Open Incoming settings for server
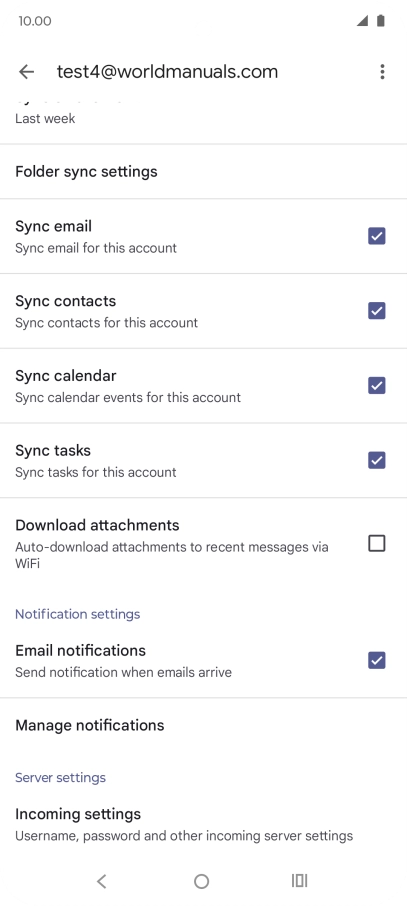The height and width of the screenshot is (906, 407). click(204, 824)
